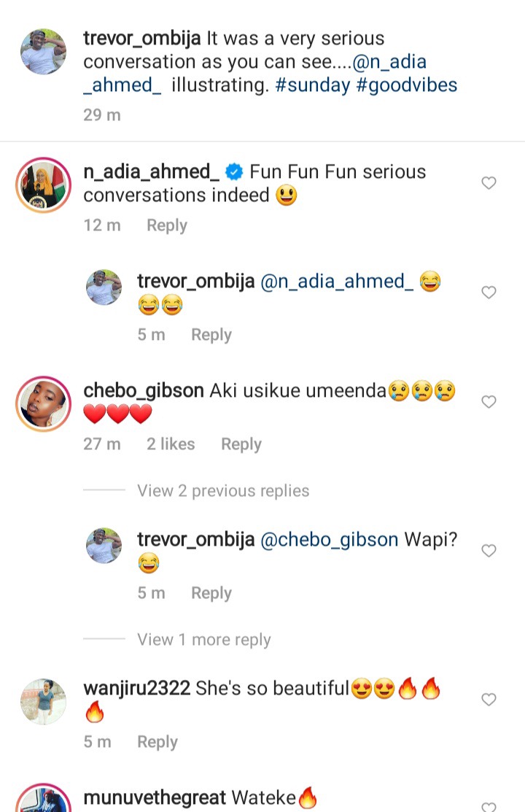Image resolution: width=525 pixels, height=812 pixels.
Task: Open the #sunday hashtag
Action: click(x=313, y=85)
